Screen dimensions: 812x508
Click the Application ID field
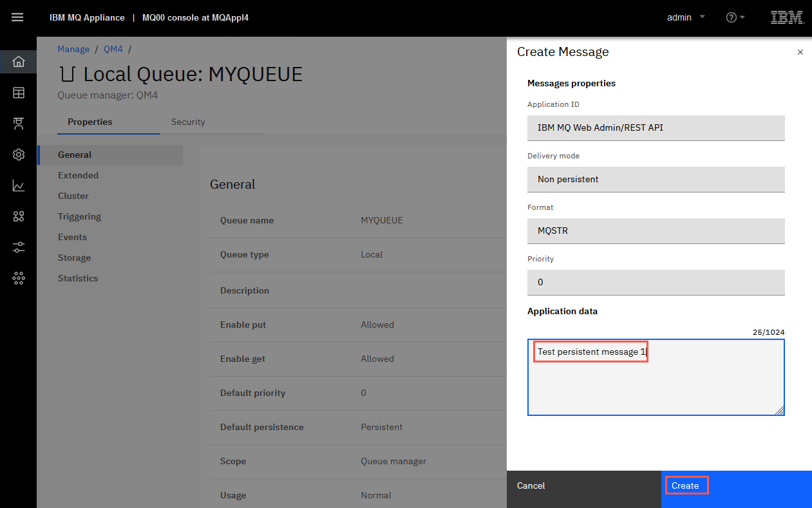coord(656,127)
